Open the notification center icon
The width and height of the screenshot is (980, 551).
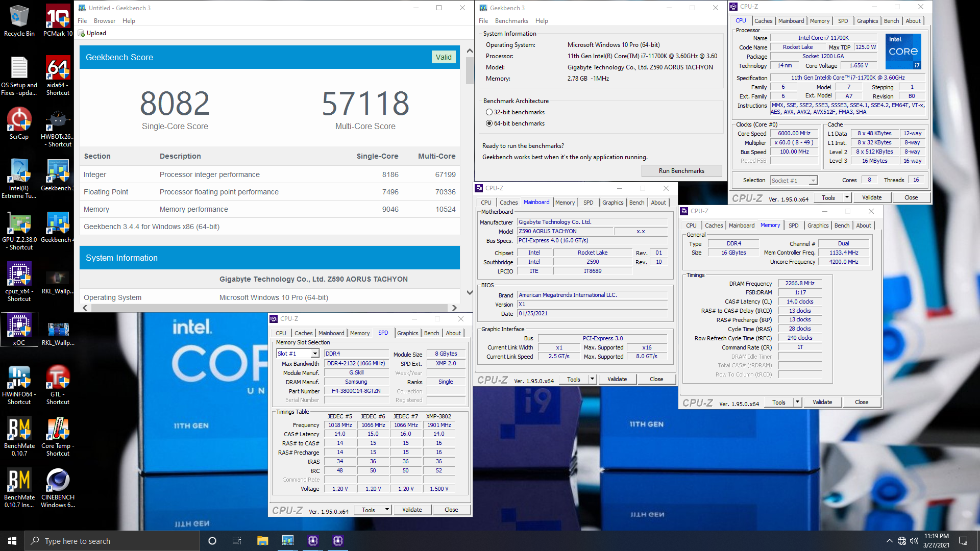963,541
